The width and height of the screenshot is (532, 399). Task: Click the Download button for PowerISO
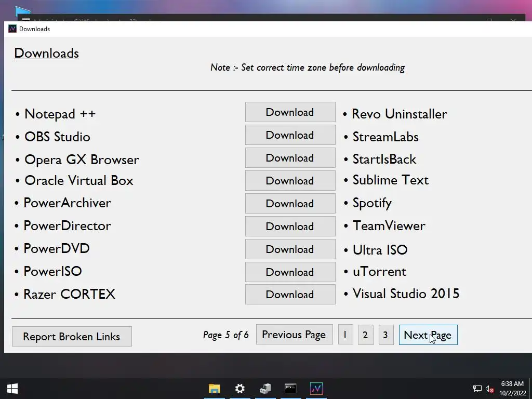290,272
